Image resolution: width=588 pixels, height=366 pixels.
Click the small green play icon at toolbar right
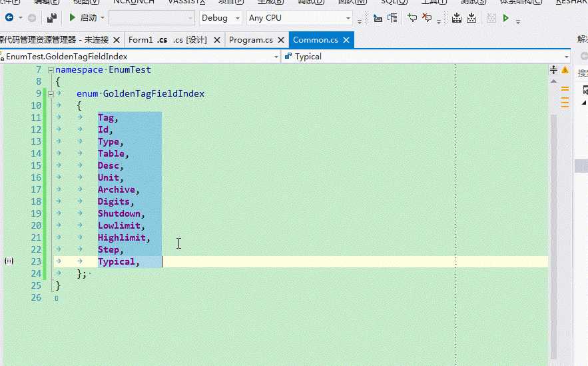(x=506, y=17)
